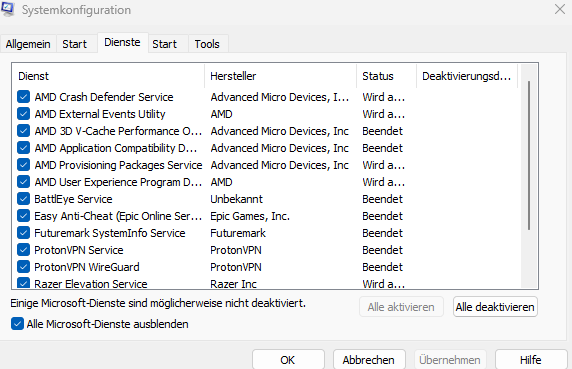Select the BattlEye Service name
The width and height of the screenshot is (572, 369).
click(x=73, y=199)
